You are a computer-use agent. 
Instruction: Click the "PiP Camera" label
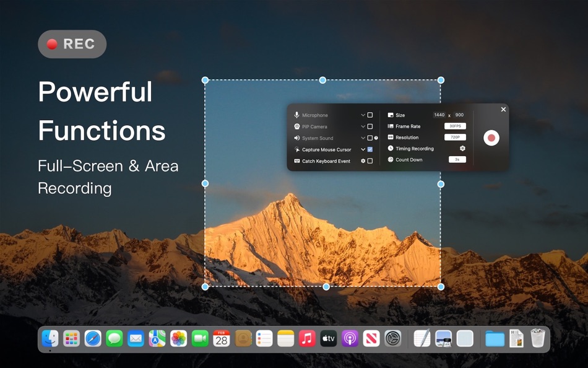[314, 126]
